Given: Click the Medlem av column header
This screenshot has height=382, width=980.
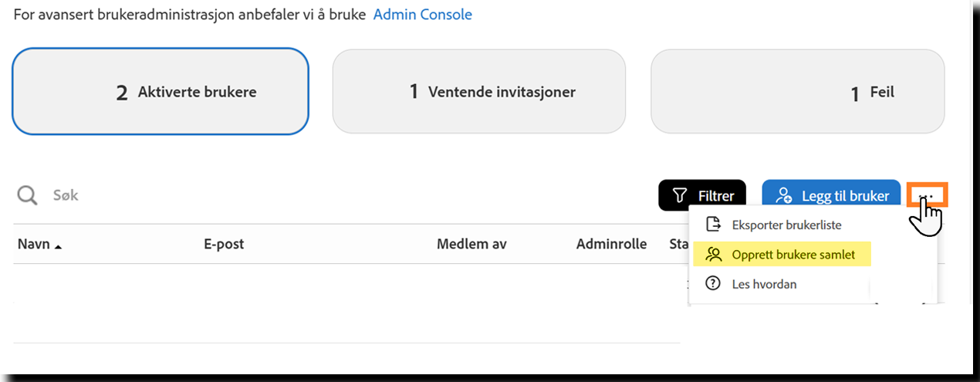Looking at the screenshot, I should click(471, 245).
